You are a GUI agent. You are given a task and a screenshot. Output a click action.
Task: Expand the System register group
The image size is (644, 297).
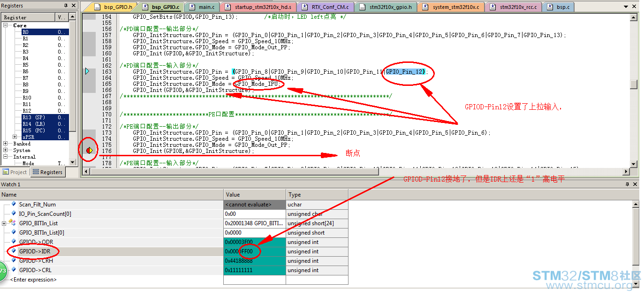click(7, 150)
